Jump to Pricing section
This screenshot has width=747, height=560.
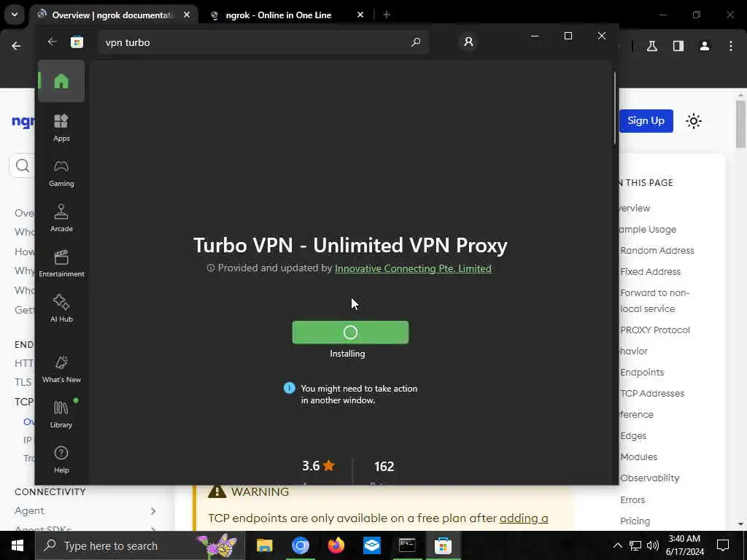coord(635,521)
